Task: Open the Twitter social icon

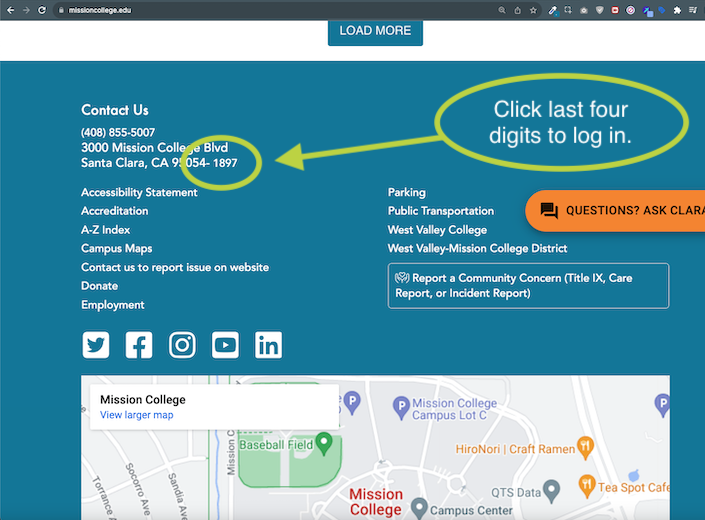Action: coord(96,345)
